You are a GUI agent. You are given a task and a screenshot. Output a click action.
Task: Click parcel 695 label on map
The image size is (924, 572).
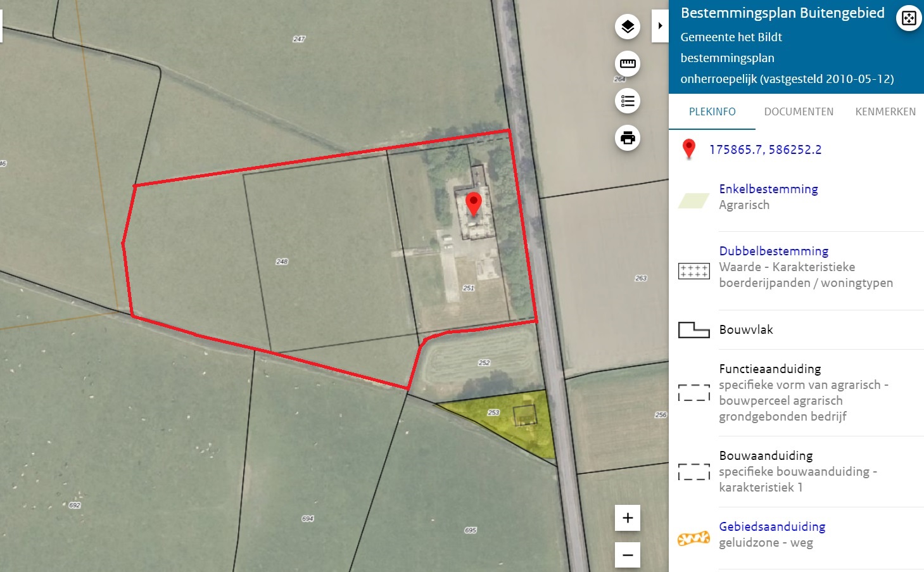[x=471, y=530]
